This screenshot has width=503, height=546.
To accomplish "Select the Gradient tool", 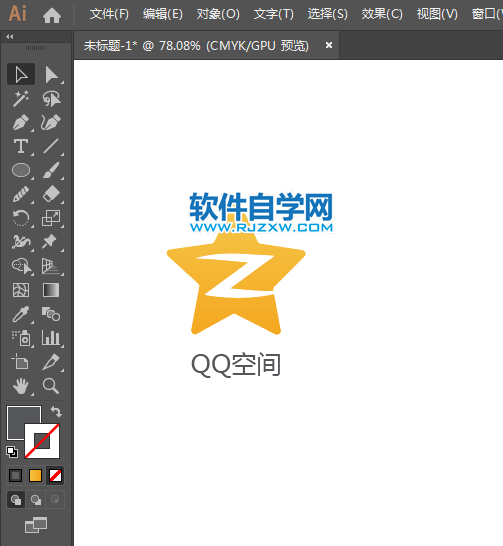I will [x=51, y=290].
